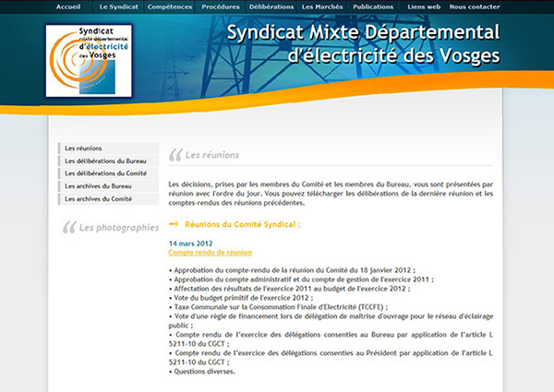This screenshot has width=554, height=392.
Task: Click the Les photographies heading
Action: coord(119,228)
